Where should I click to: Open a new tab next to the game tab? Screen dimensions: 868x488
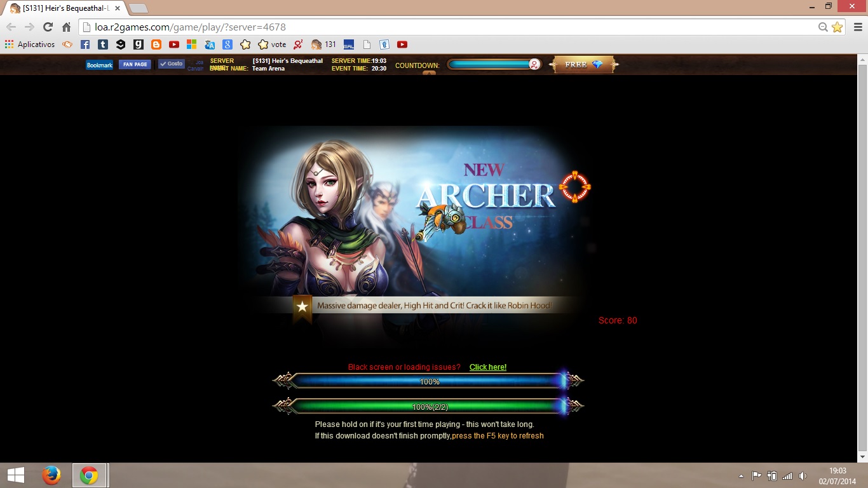pos(138,8)
